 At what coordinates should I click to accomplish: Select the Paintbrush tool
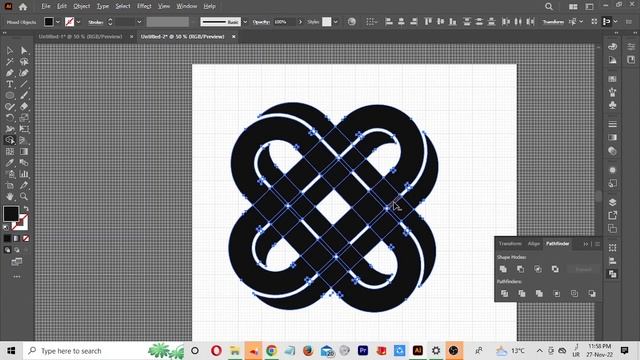[24, 96]
